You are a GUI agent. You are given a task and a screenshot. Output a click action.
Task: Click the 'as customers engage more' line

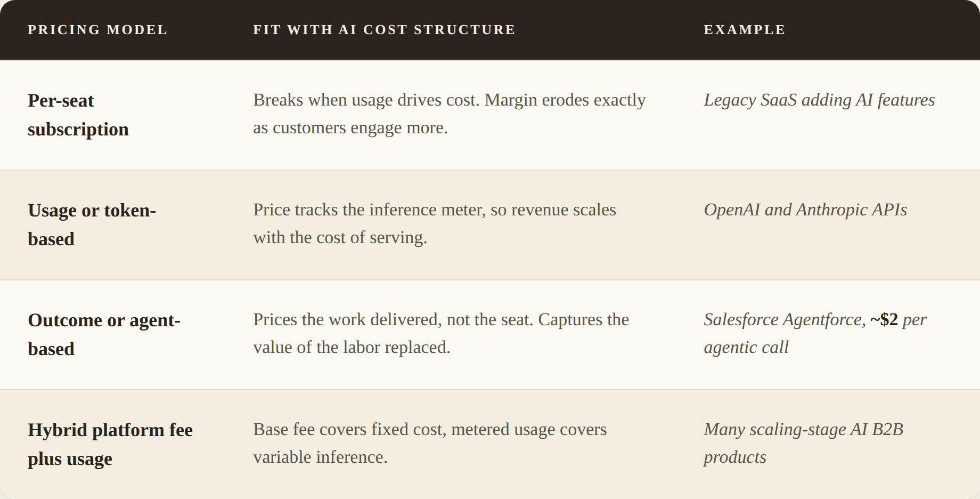350,127
